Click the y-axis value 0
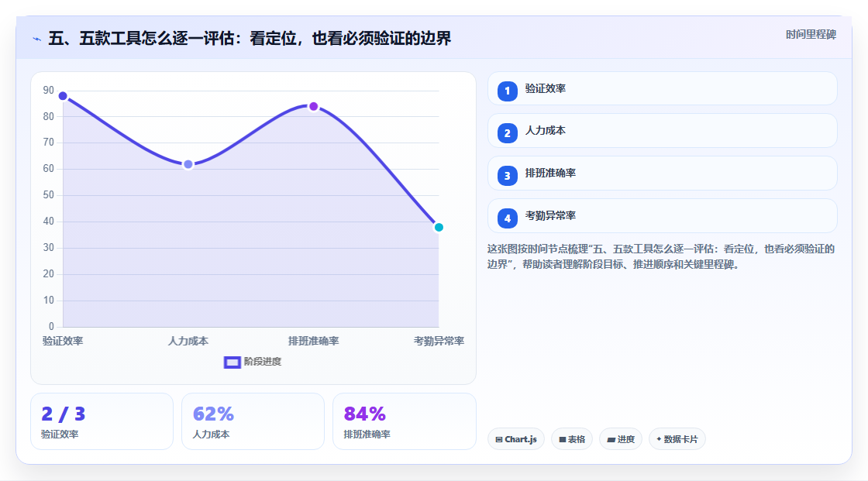Image resolution: width=868 pixels, height=481 pixels. coord(51,327)
